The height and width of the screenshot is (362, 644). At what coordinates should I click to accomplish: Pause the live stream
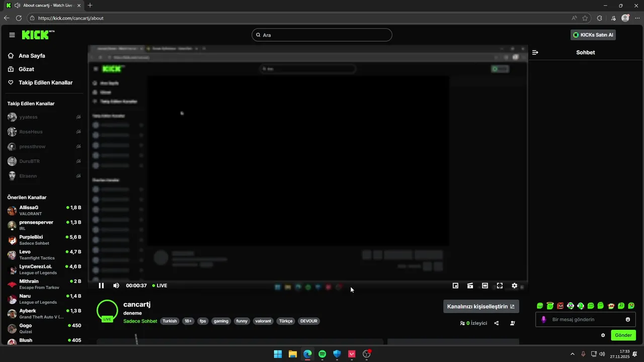pyautogui.click(x=101, y=286)
